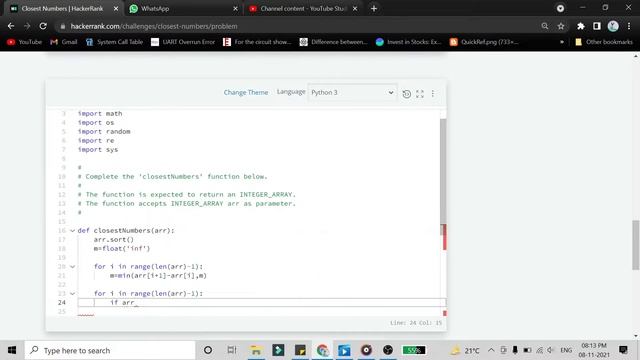This screenshot has width=640, height=360.
Task: Open the Wi-Fi network tray icon
Action: point(539,350)
